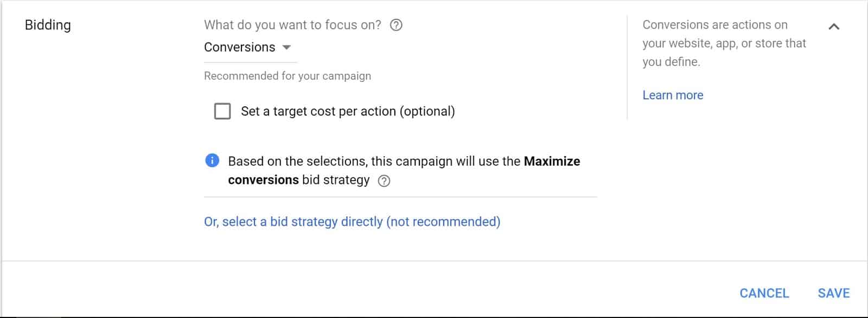Click 'Recommended for your campaign' hint text
This screenshot has width=868, height=318.
click(288, 76)
